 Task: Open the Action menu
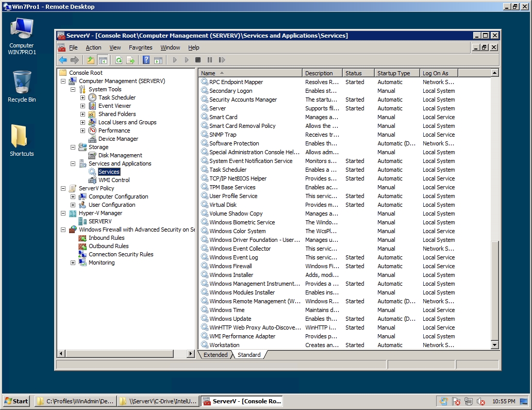[x=93, y=47]
